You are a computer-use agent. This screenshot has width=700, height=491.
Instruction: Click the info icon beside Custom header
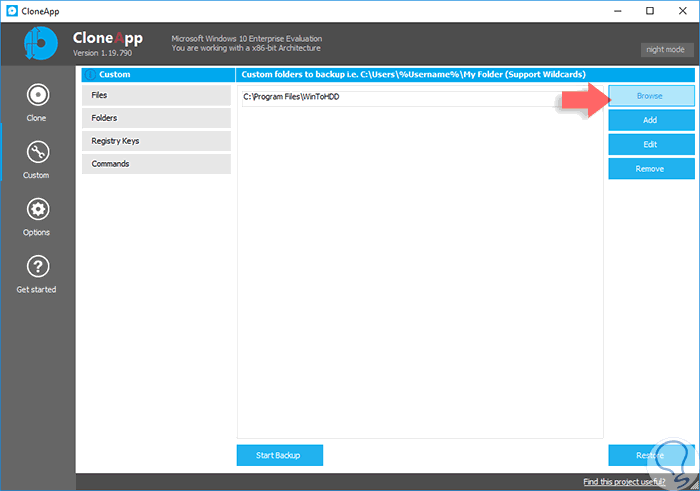90,75
